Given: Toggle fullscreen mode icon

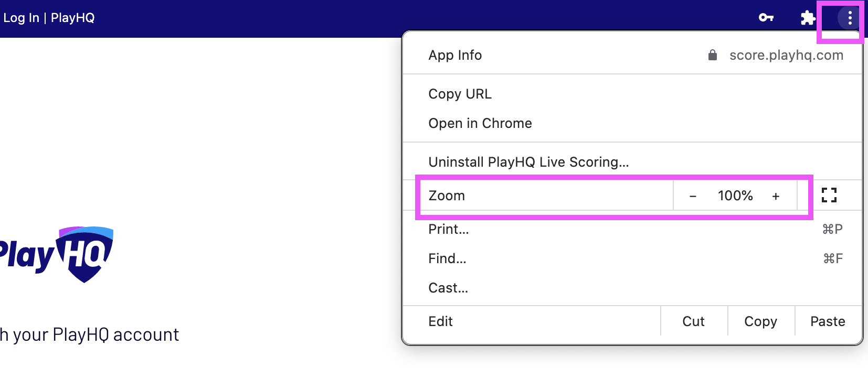Looking at the screenshot, I should (829, 196).
